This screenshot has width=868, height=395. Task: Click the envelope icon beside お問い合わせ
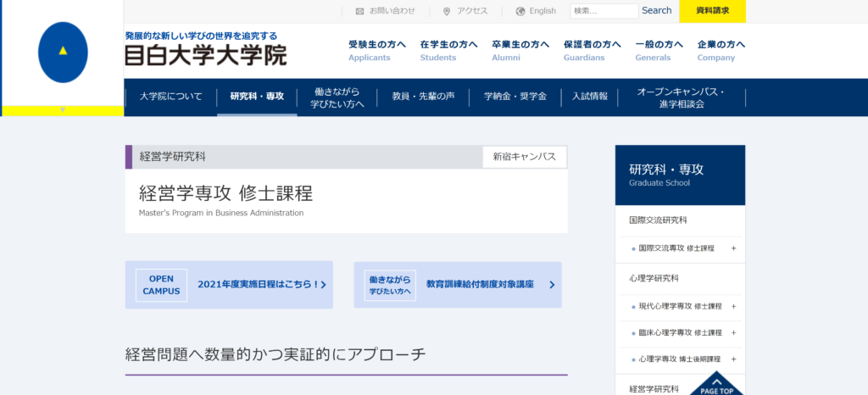click(x=359, y=11)
